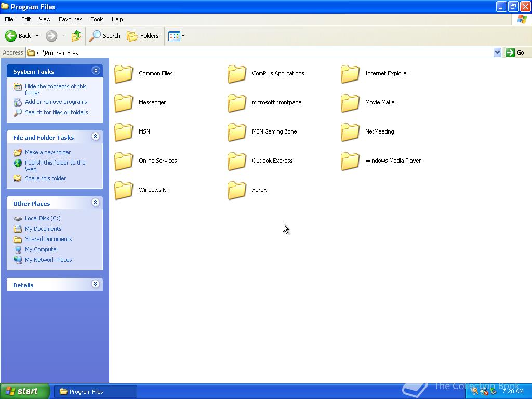Click Publish this folder to the Web
The image size is (532, 399).
[x=55, y=166]
